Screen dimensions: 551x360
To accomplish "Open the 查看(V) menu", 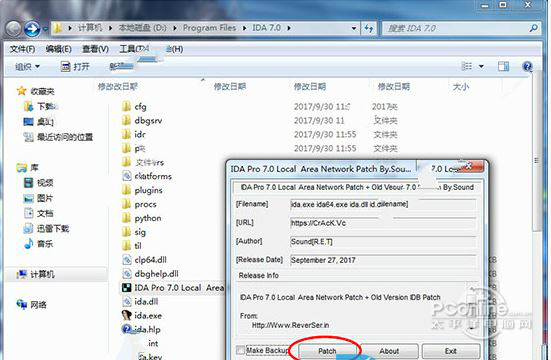I will pos(95,49).
